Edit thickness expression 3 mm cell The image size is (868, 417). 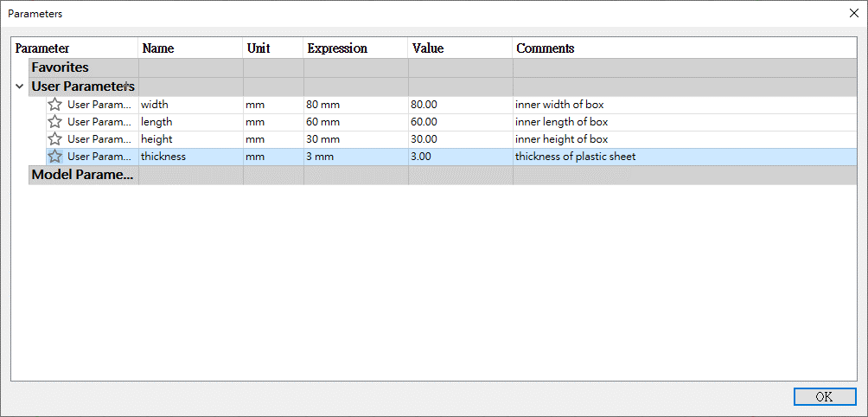point(354,157)
